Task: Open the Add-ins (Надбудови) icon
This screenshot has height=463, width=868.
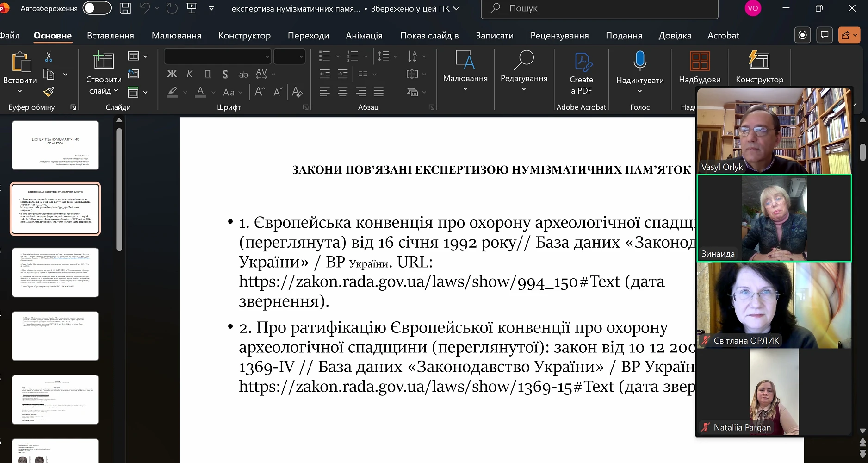Action: tap(699, 62)
